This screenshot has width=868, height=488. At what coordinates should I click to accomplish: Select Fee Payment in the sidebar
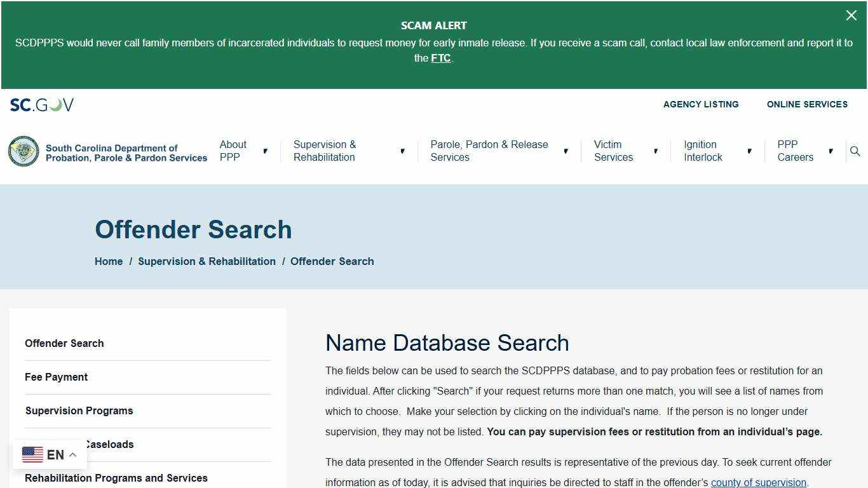[x=56, y=377]
